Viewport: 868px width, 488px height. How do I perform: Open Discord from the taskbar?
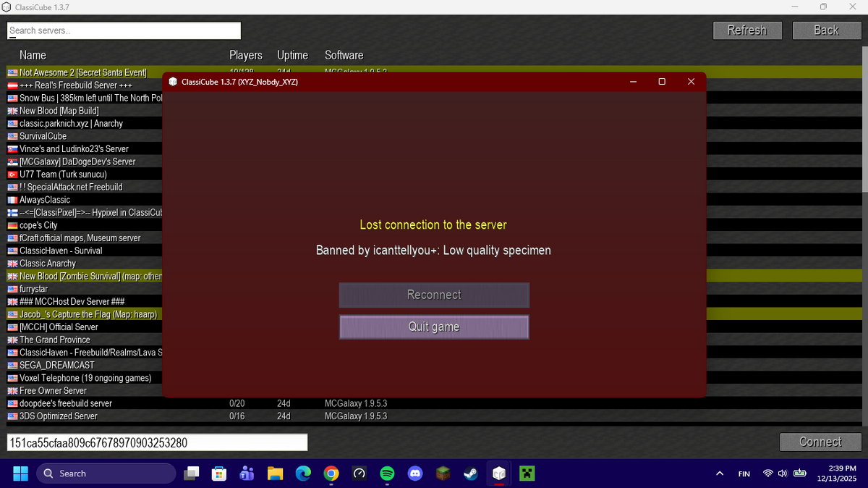click(x=415, y=474)
